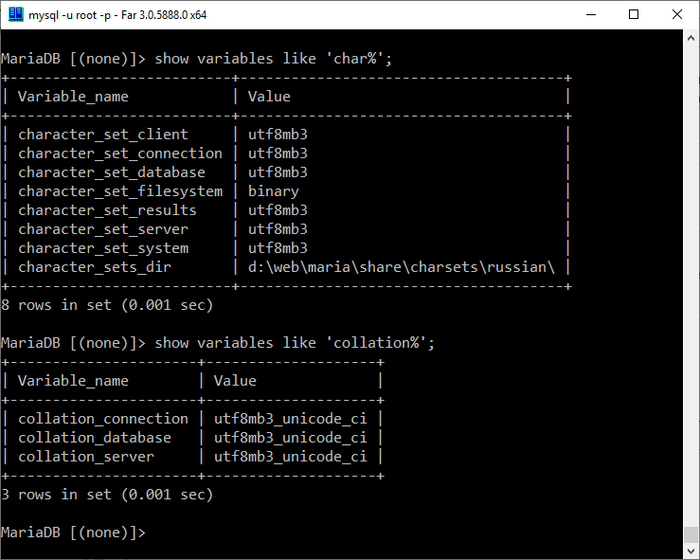Click the collation_connection variable name

pos(102,419)
